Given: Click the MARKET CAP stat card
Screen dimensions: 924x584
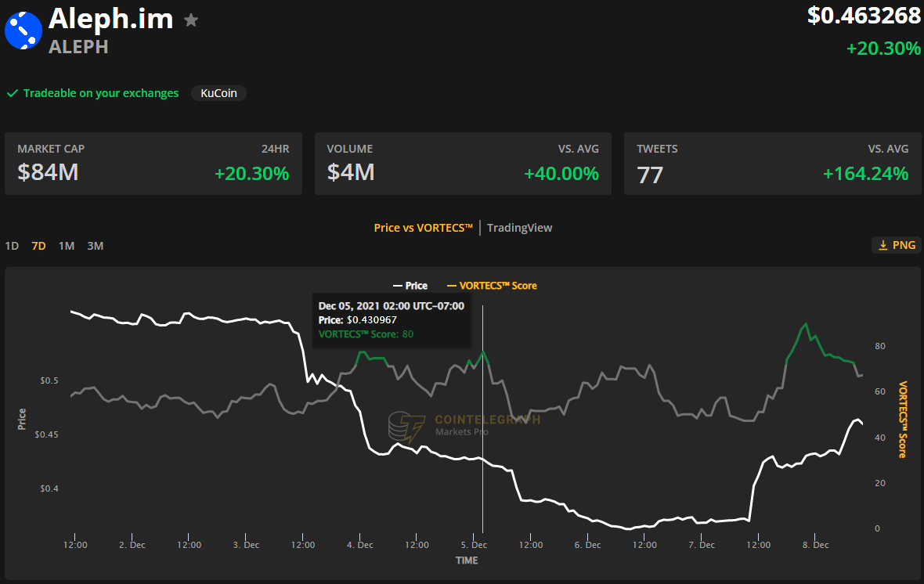Looking at the screenshot, I should 153,163.
